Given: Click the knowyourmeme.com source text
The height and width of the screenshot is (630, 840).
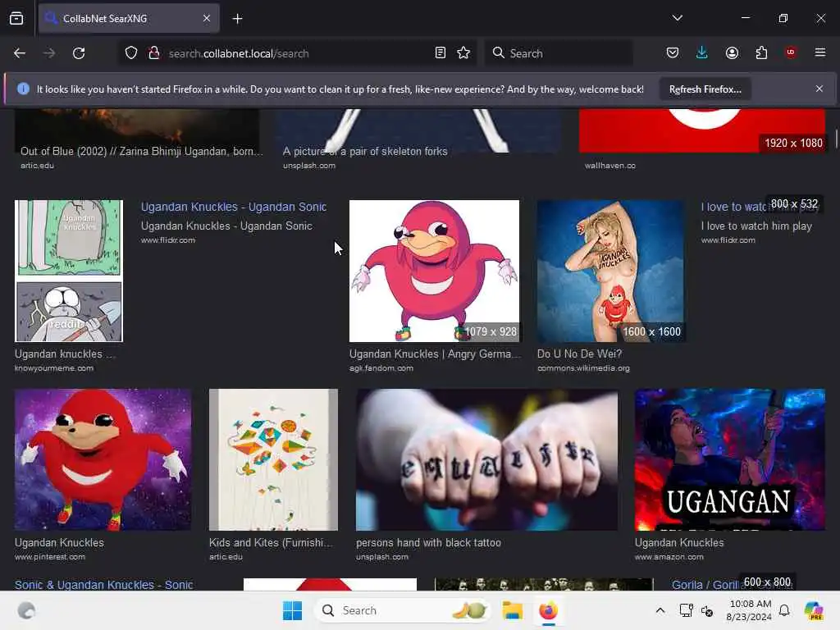Looking at the screenshot, I should click(54, 368).
